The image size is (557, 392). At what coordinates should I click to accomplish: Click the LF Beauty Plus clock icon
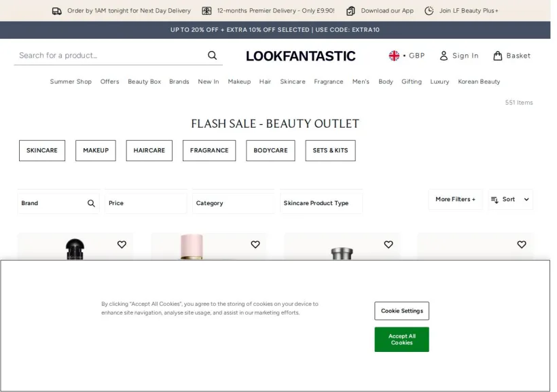429,11
